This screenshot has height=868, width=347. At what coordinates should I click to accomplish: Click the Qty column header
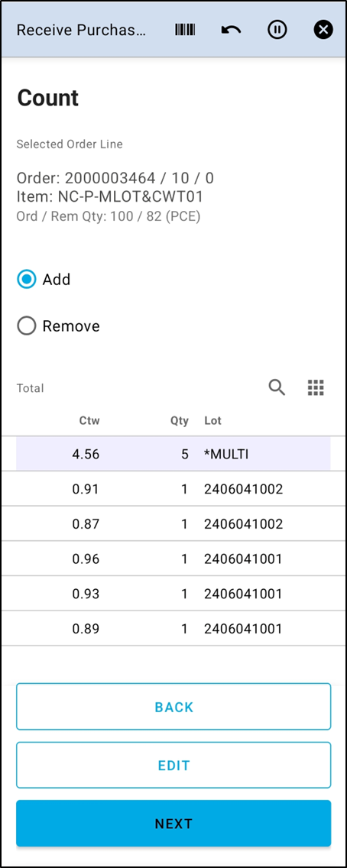(x=180, y=421)
